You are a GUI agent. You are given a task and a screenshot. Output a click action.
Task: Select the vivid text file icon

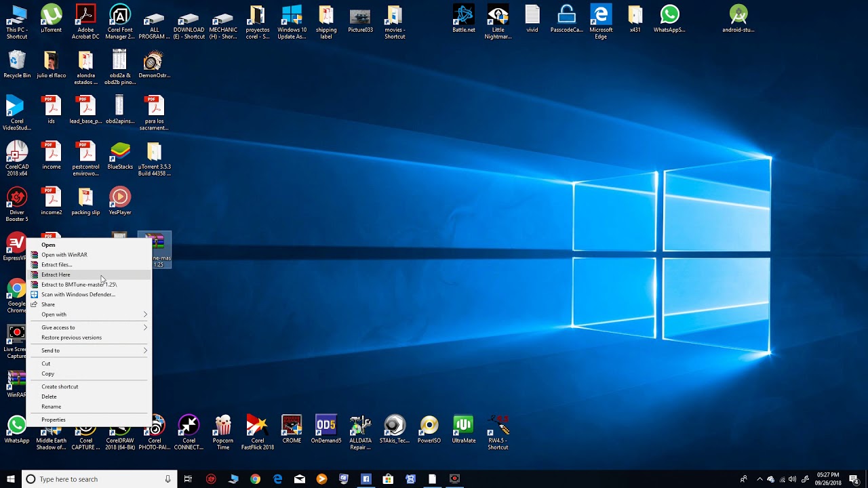532,20
